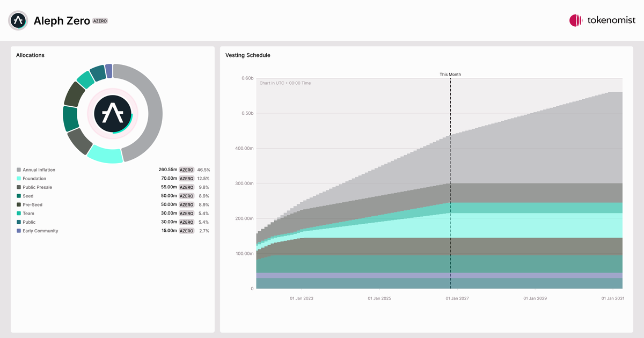Click the 46.5% percentage value
Viewport: 644px width, 338px height.
[x=203, y=170]
